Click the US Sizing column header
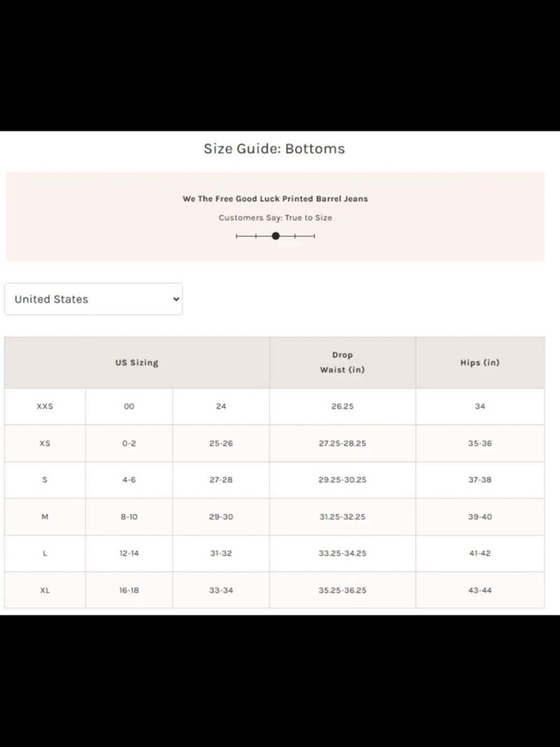Image resolution: width=560 pixels, height=747 pixels. coord(137,363)
